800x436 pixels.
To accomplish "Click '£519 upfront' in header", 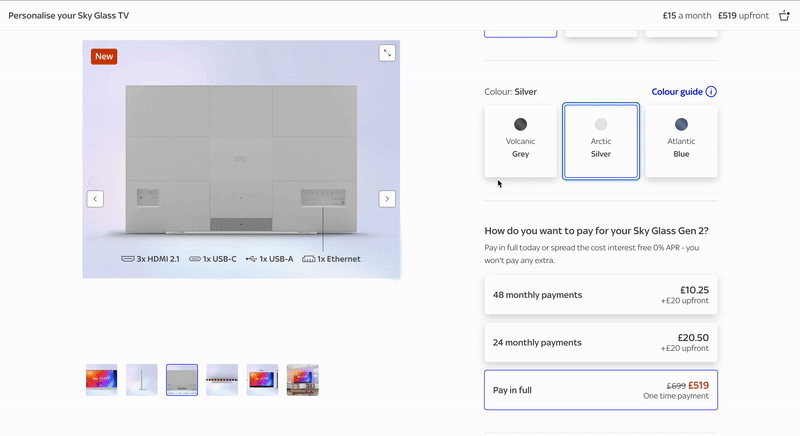I will click(x=743, y=16).
